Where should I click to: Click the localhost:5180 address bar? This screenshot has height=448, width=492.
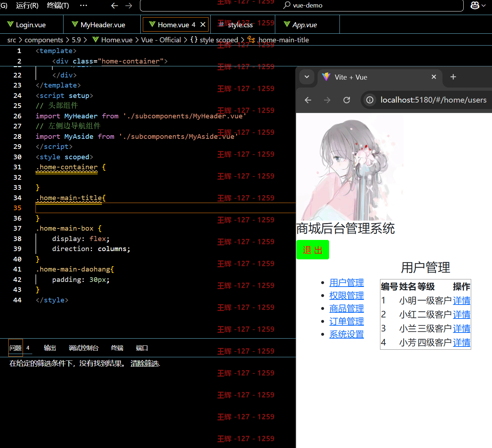[433, 100]
